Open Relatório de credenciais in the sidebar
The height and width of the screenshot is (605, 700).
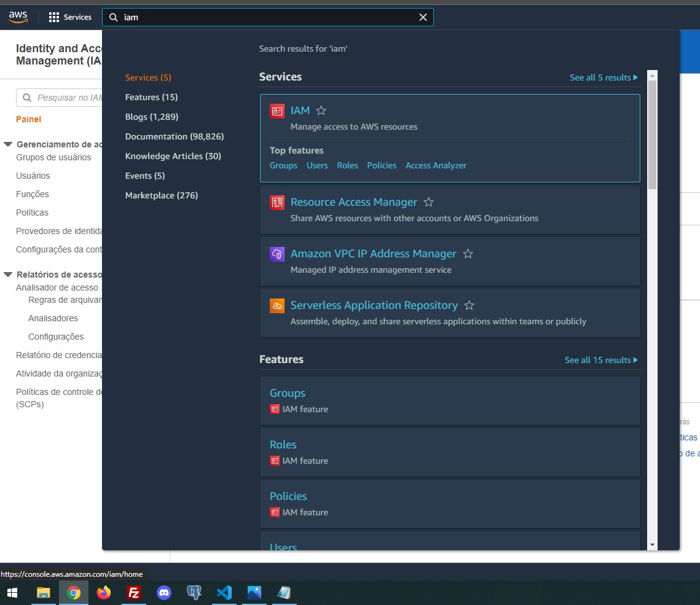[x=59, y=355]
